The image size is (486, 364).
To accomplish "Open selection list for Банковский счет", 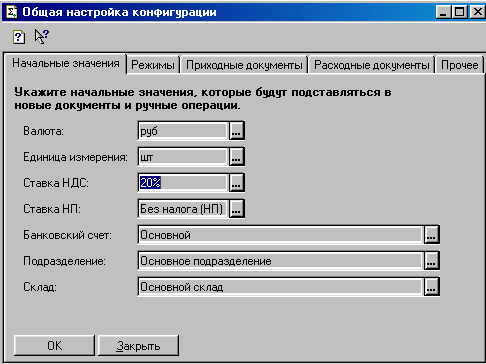I will (431, 235).
